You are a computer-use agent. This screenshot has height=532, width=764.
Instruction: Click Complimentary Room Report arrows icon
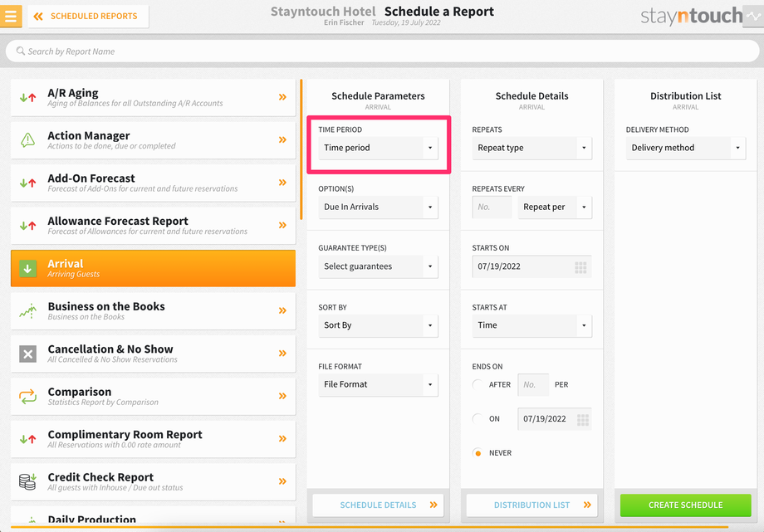27,439
